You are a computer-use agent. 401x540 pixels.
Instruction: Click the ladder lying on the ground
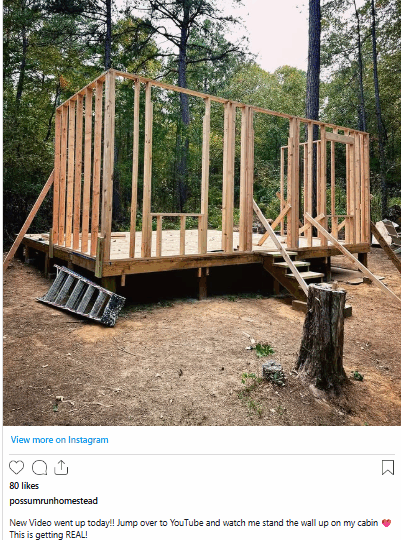(x=81, y=295)
